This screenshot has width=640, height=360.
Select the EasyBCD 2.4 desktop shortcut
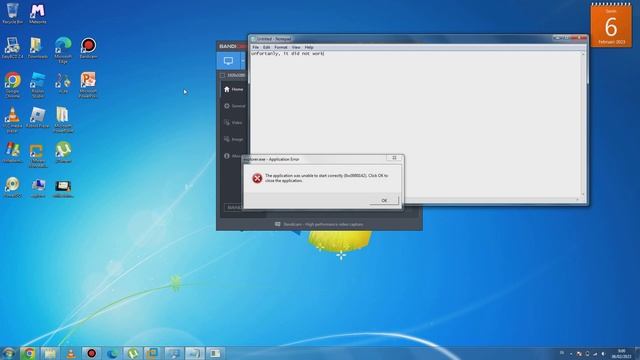pos(13,48)
